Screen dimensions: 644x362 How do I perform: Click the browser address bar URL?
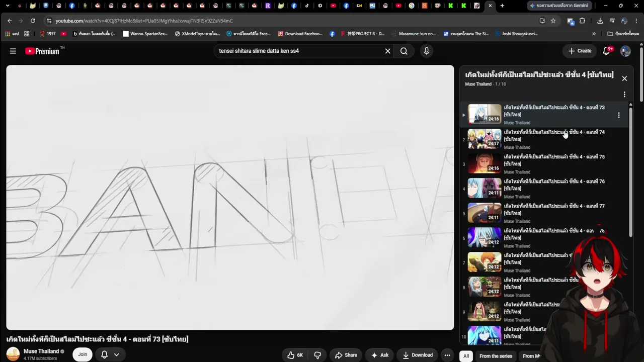(x=144, y=21)
